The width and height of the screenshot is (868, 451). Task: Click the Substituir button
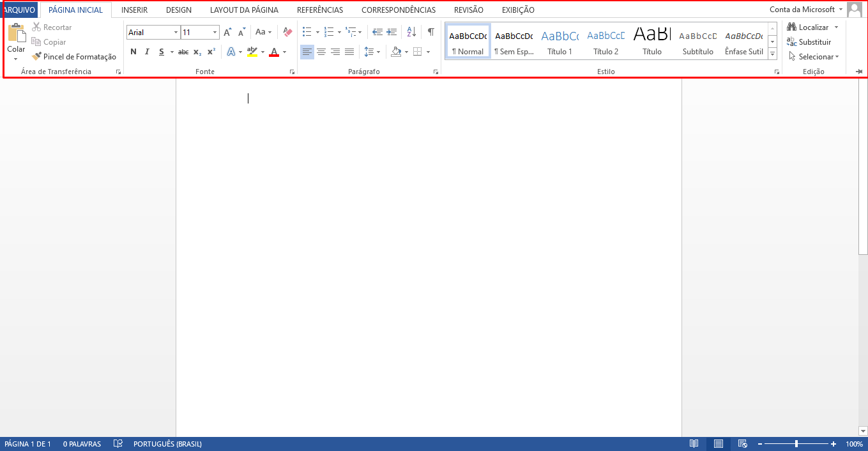coord(809,42)
